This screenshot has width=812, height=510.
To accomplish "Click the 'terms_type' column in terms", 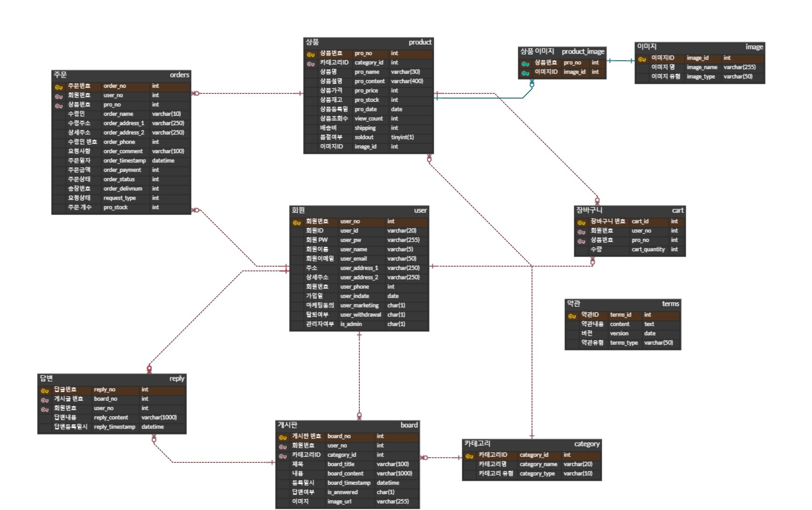I will (624, 343).
